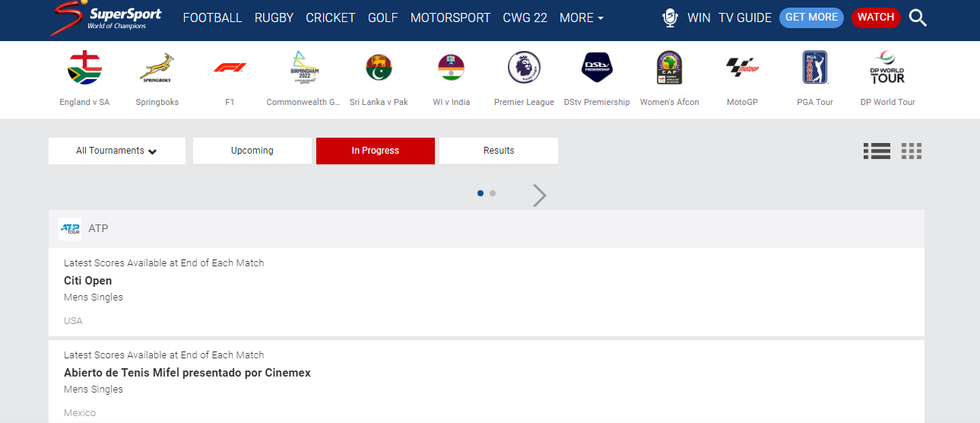Select the first carousel page dot

tap(480, 193)
